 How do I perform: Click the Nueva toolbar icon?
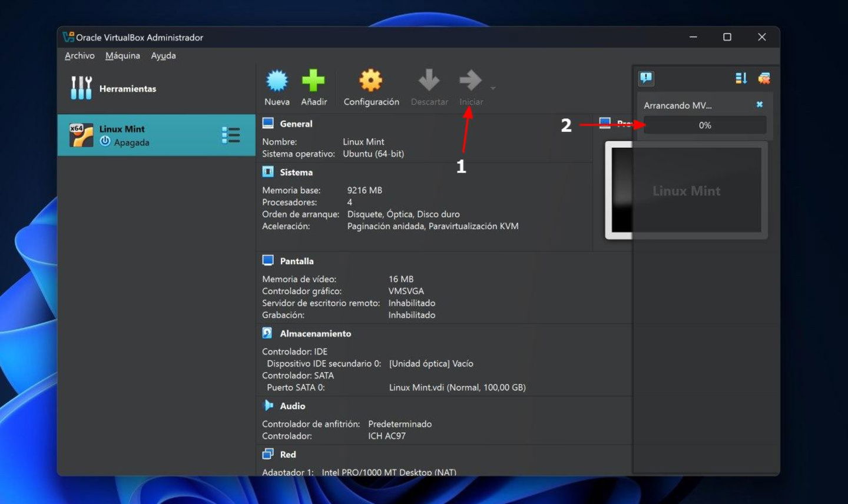[x=277, y=81]
